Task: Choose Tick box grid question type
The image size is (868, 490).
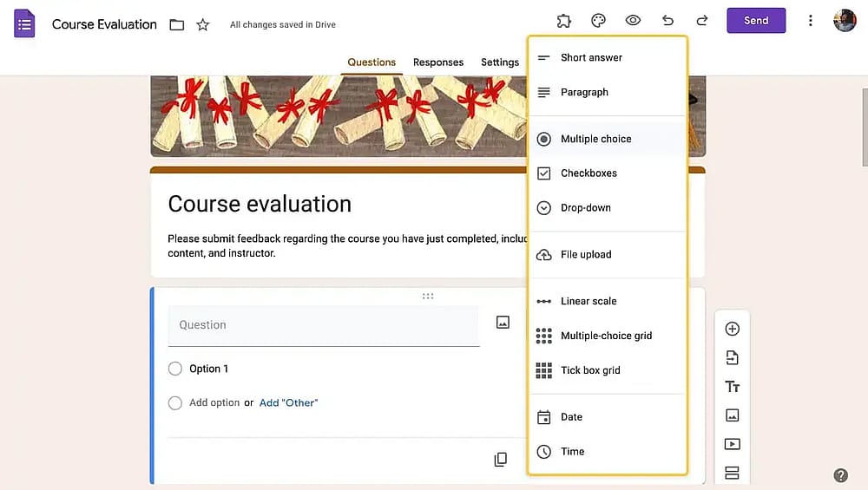Action: (x=608, y=370)
